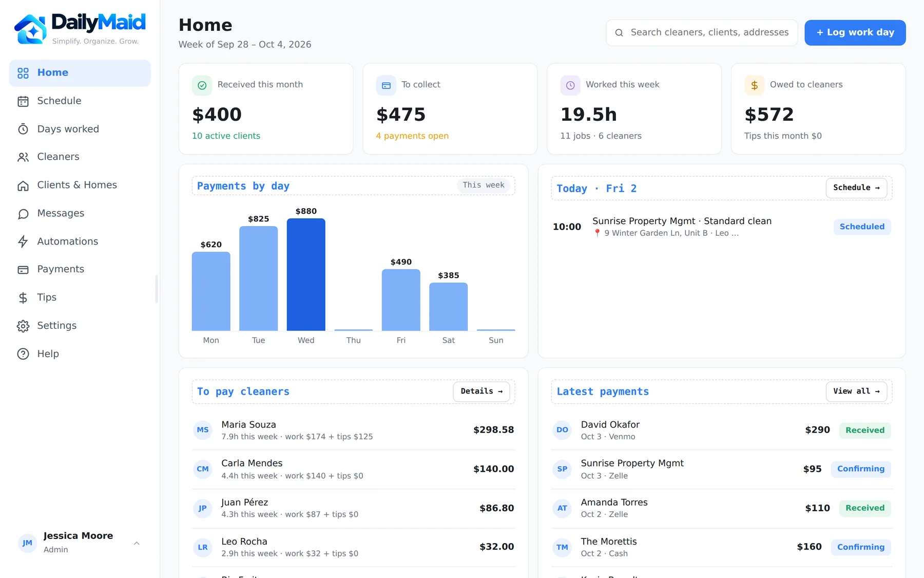Click the Confirming badge for The Morettis
This screenshot has height=578, width=924.
(x=861, y=547)
